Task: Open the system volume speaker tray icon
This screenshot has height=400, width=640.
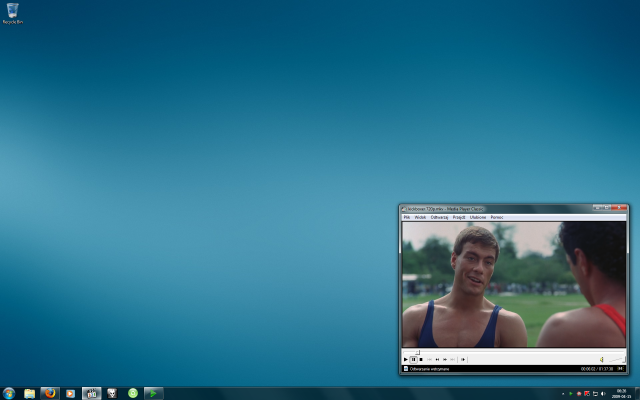Action: coord(603,394)
